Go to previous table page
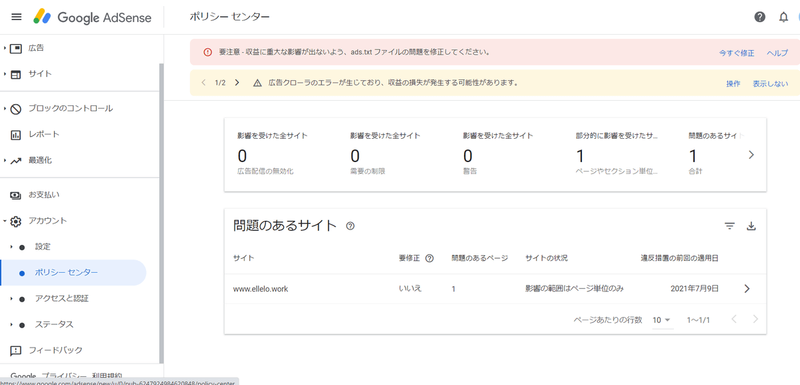The image size is (800, 385). [x=734, y=319]
